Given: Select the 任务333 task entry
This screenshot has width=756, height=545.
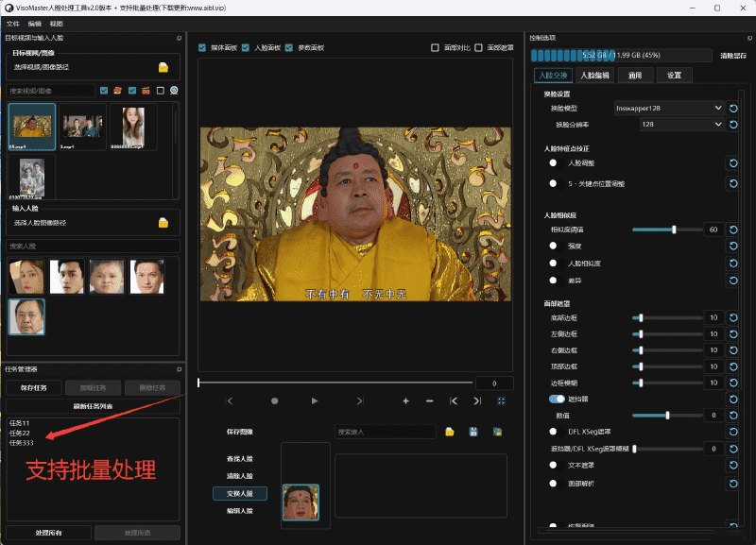Looking at the screenshot, I should 22,443.
